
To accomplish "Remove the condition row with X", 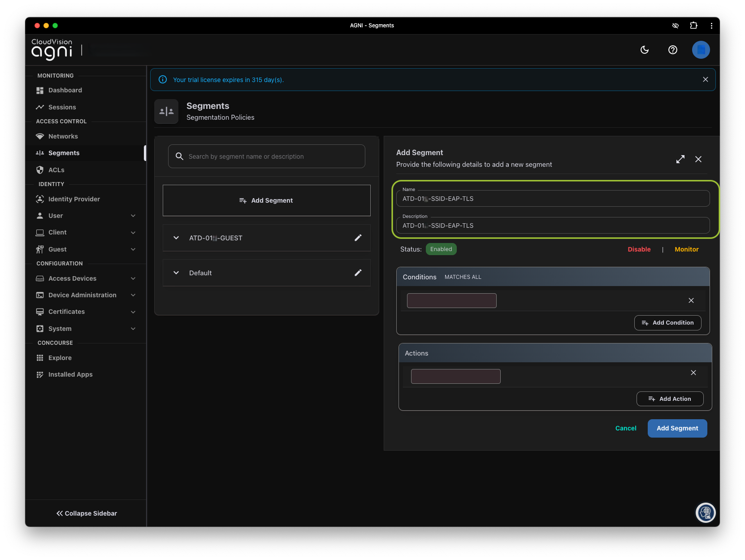I will [691, 300].
